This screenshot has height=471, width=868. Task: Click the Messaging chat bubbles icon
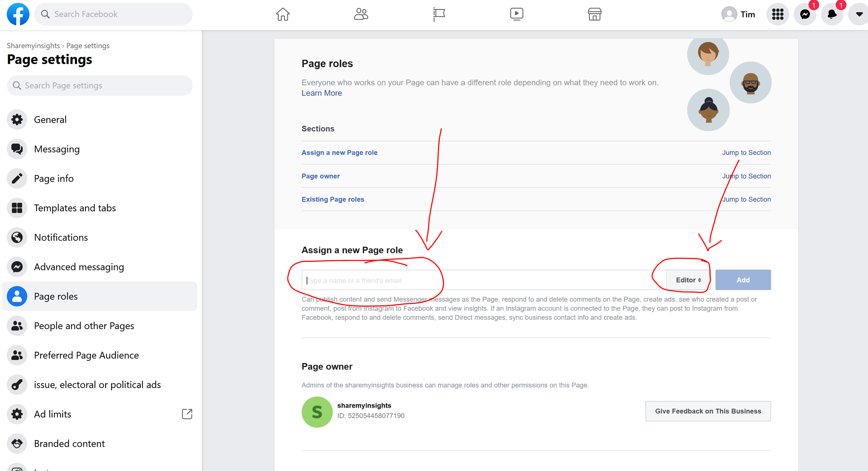17,149
